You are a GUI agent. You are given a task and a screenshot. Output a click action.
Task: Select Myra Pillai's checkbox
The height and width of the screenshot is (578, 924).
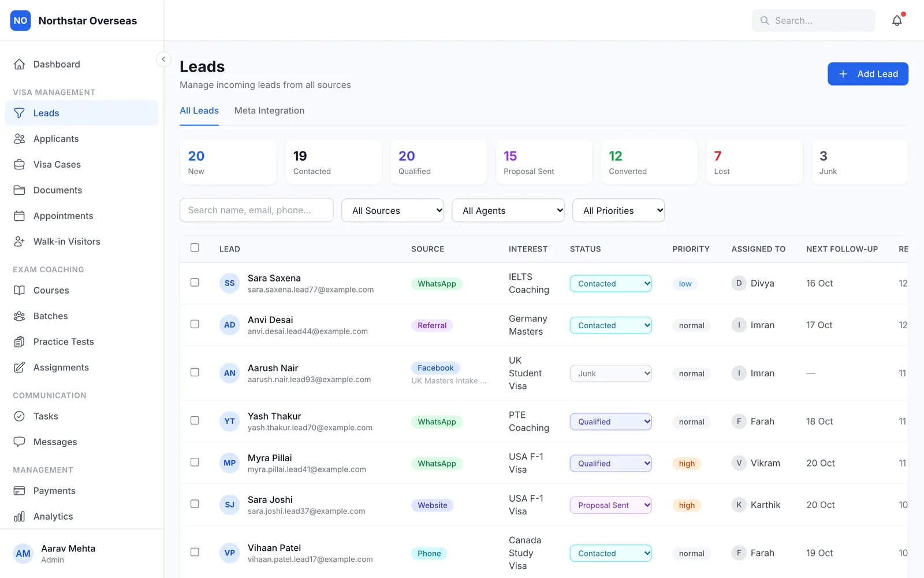coord(195,462)
